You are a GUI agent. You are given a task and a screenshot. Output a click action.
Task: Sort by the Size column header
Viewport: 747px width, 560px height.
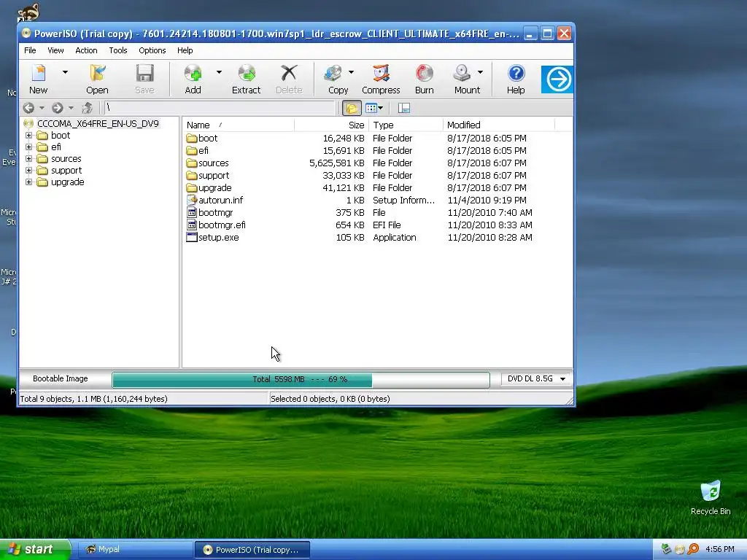(x=332, y=125)
